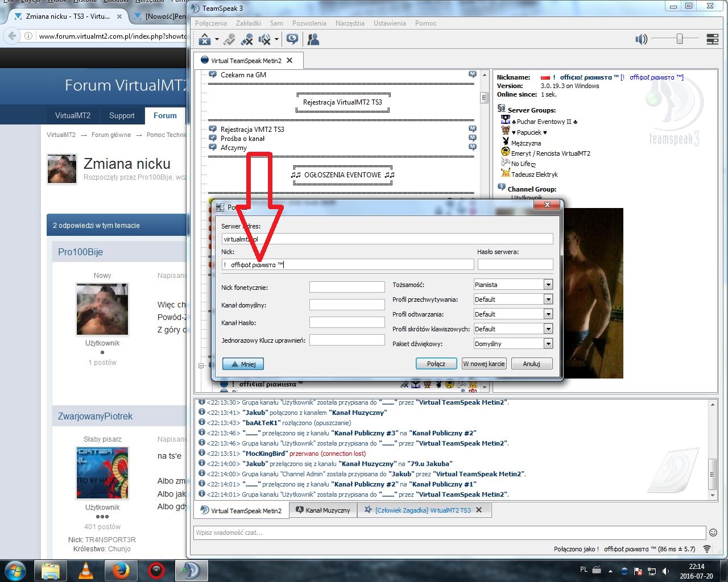728x582 pixels.
Task: Select the Rejestracja VMT2 TS3 channel
Action: (253, 129)
